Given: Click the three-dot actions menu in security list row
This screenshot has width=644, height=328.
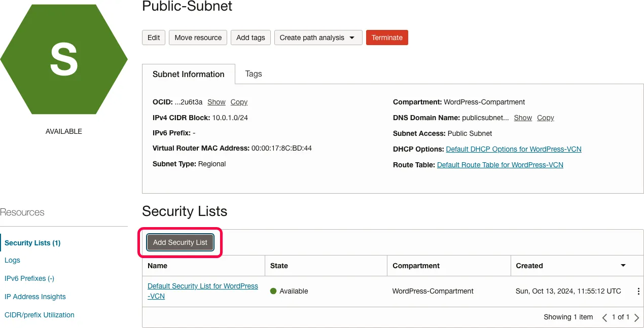Looking at the screenshot, I should pos(638,291).
